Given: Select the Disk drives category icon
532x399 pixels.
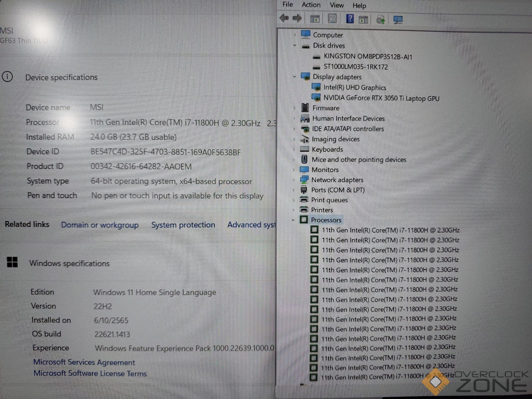Looking at the screenshot, I should click(x=306, y=46).
